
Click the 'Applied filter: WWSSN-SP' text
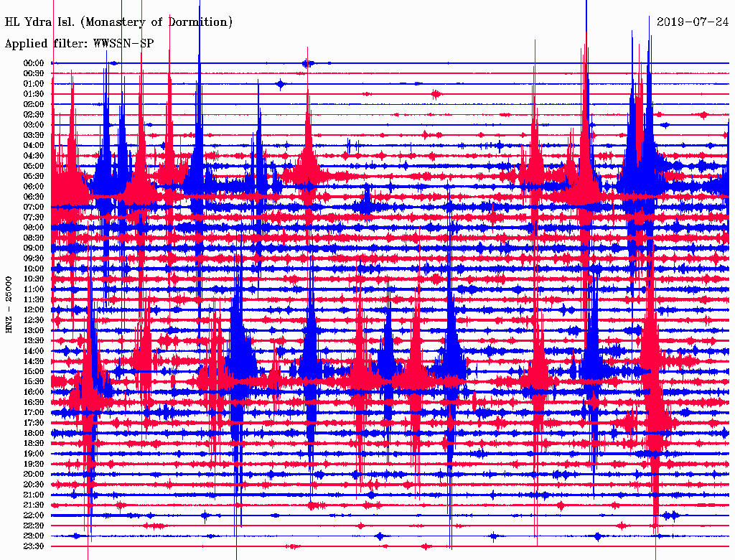click(79, 44)
